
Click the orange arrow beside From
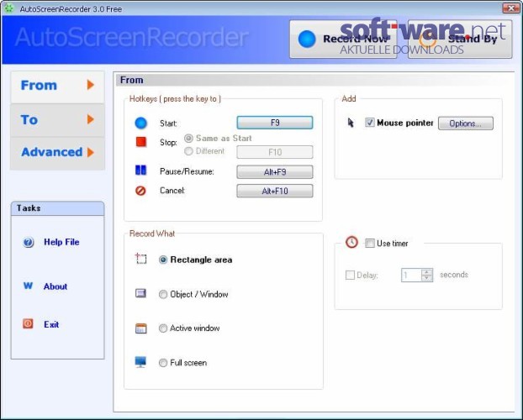point(91,85)
